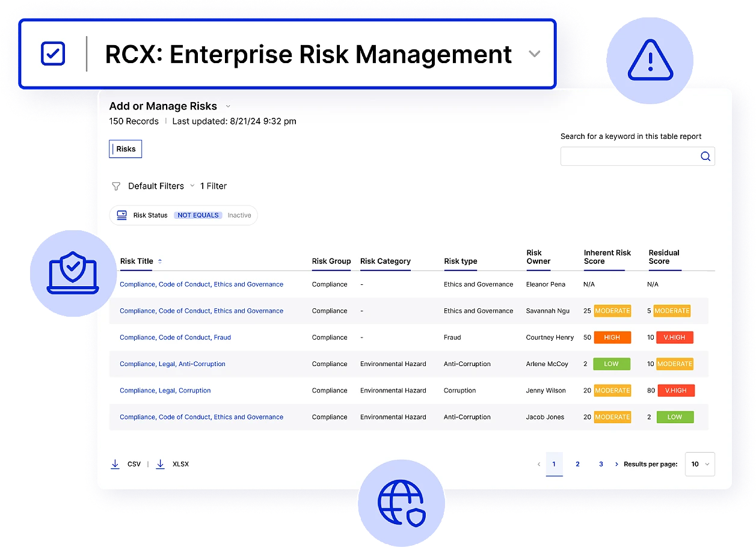Click the Inactive filter value
Image resolution: width=756 pixels, height=547 pixels.
[239, 215]
